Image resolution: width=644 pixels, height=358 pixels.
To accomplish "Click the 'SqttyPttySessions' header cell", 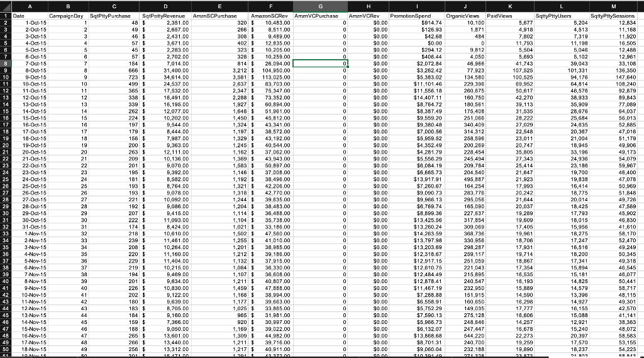I will [x=614, y=16].
